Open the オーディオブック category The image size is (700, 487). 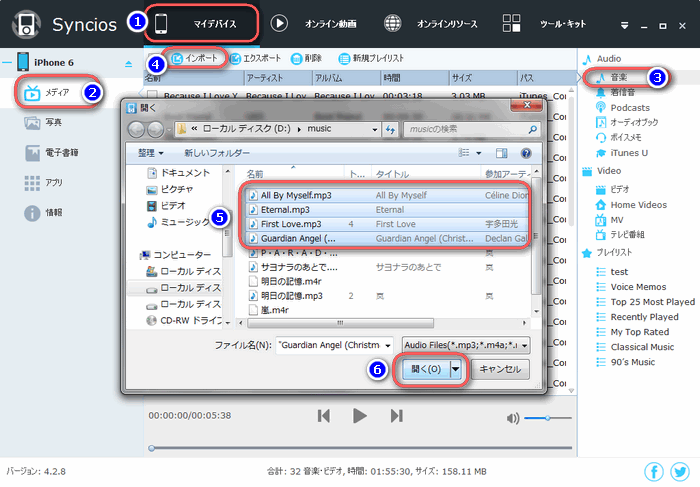pyautogui.click(x=627, y=122)
